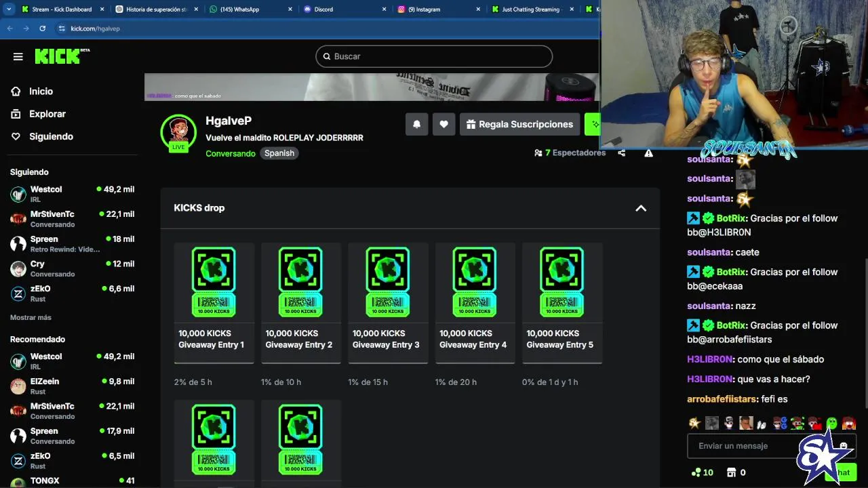Select 10,000 KICKS Giveaway Entry 4 card

coord(475,303)
